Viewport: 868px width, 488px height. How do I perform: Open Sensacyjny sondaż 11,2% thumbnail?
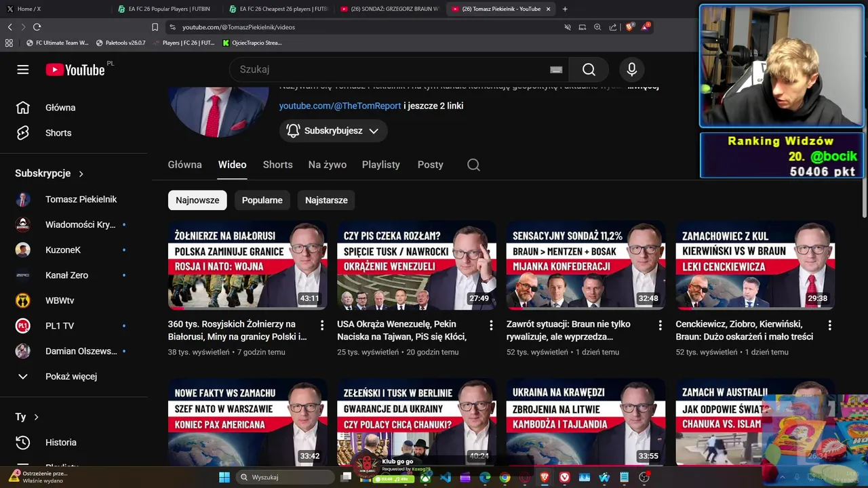click(x=586, y=265)
